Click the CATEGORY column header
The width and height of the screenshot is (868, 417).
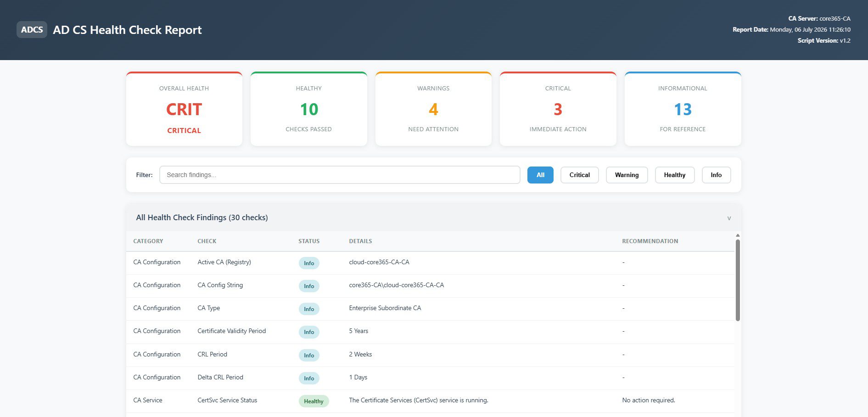click(x=148, y=241)
